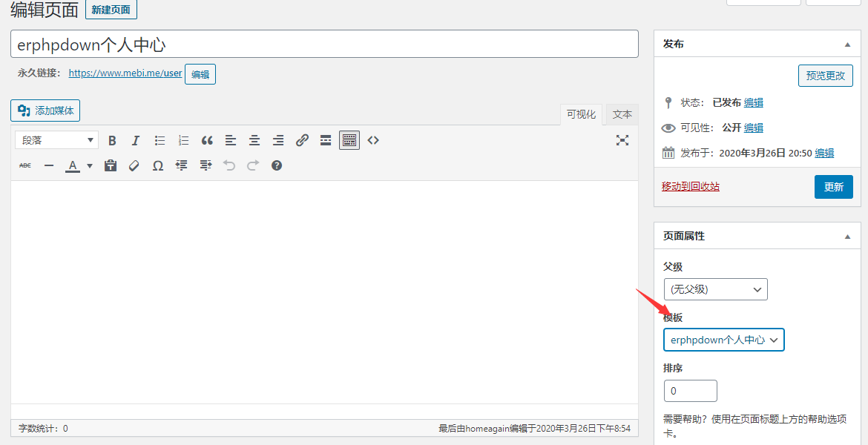Toggle strikethrough formatting
The image size is (868, 445).
25,165
